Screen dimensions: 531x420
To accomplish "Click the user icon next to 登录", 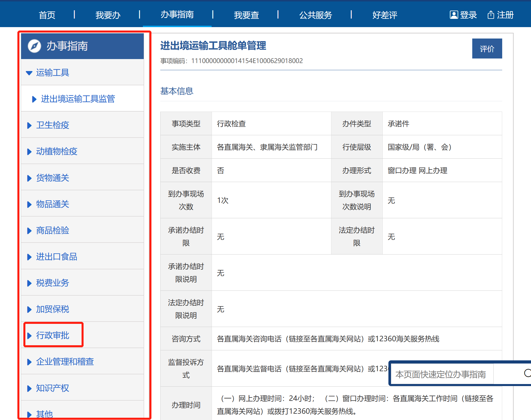I will click(x=453, y=15).
